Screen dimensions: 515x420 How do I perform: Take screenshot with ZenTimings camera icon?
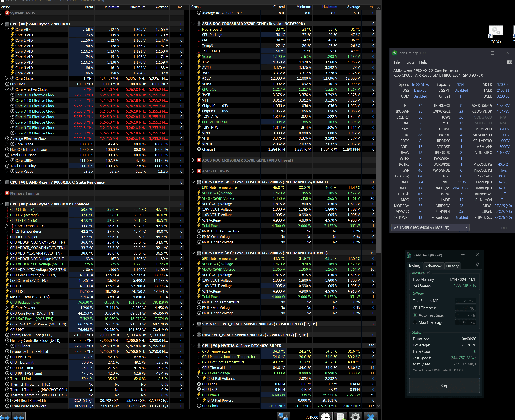pyautogui.click(x=509, y=62)
